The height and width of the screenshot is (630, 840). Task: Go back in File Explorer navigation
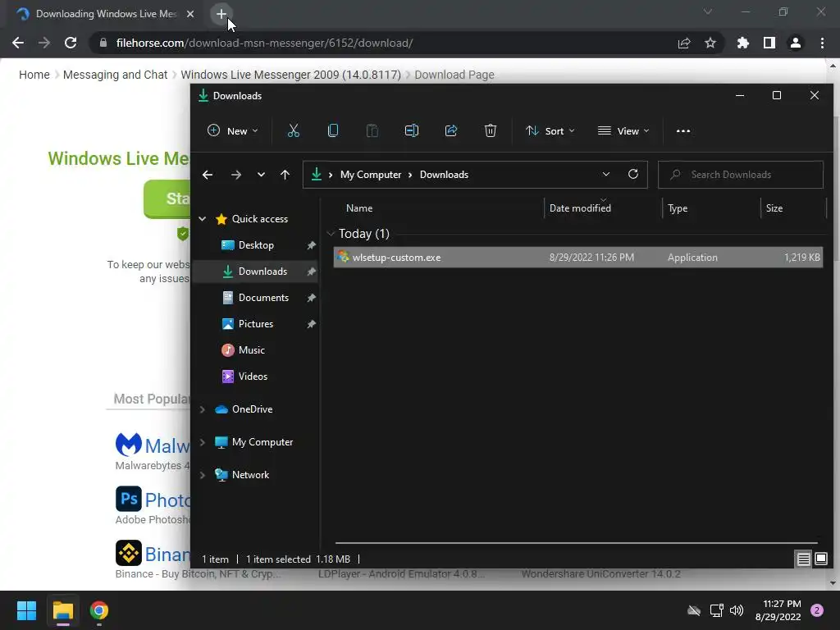208,175
